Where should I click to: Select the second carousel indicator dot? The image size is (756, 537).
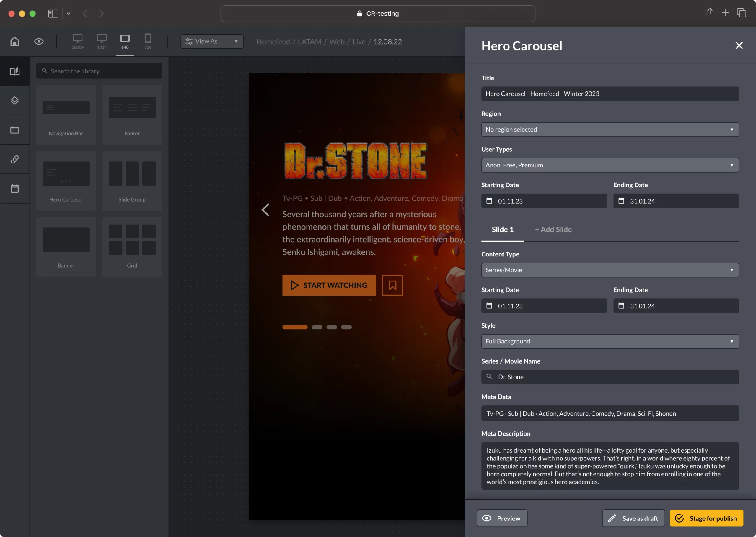317,327
